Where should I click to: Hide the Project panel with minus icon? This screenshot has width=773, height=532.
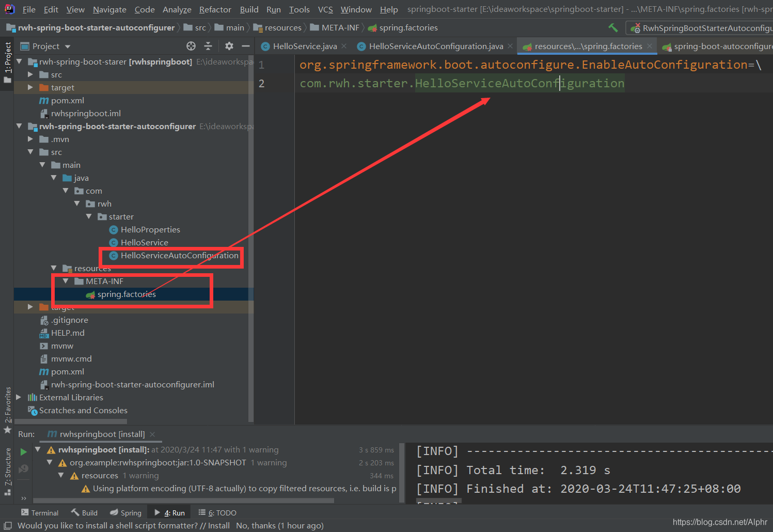coord(246,46)
